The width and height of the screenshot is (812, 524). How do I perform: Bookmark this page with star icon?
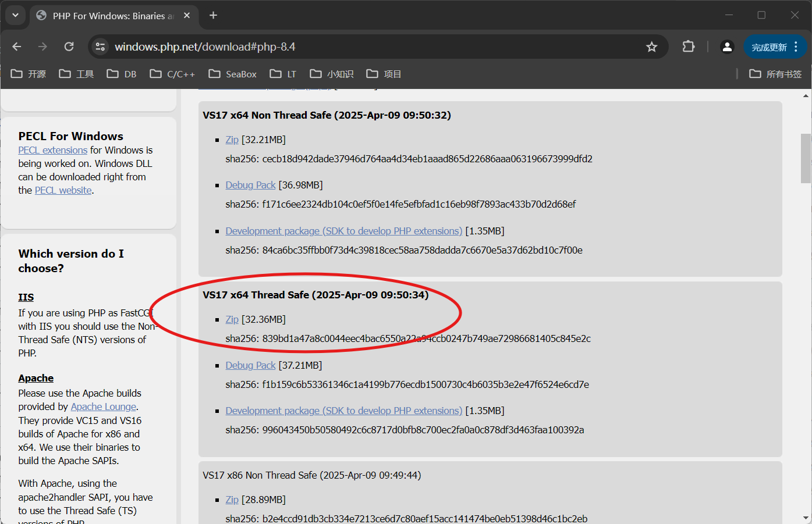click(651, 47)
